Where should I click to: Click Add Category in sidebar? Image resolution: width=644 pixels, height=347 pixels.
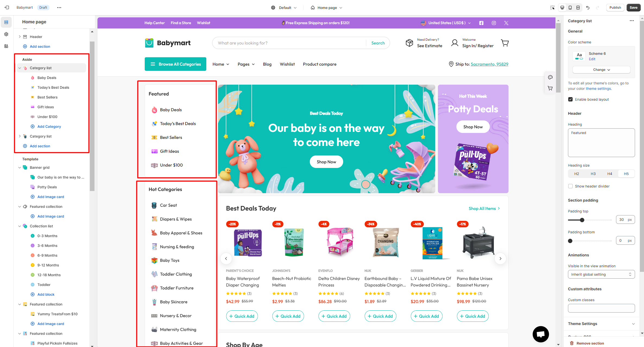coord(49,127)
